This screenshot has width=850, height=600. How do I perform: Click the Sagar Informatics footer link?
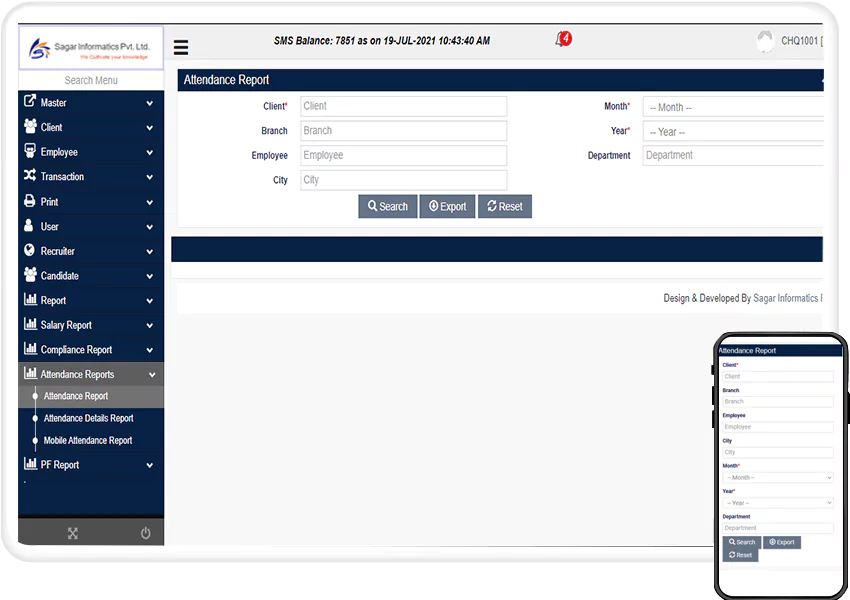[x=788, y=298]
